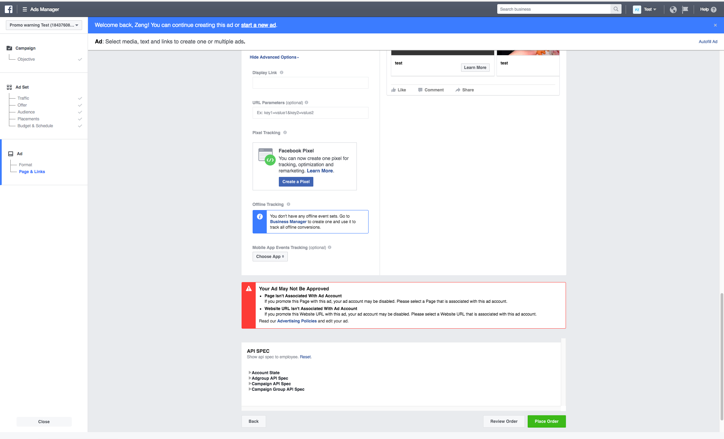Open the Autofill Ad link
Screen dimensions: 724x439
[x=708, y=42]
